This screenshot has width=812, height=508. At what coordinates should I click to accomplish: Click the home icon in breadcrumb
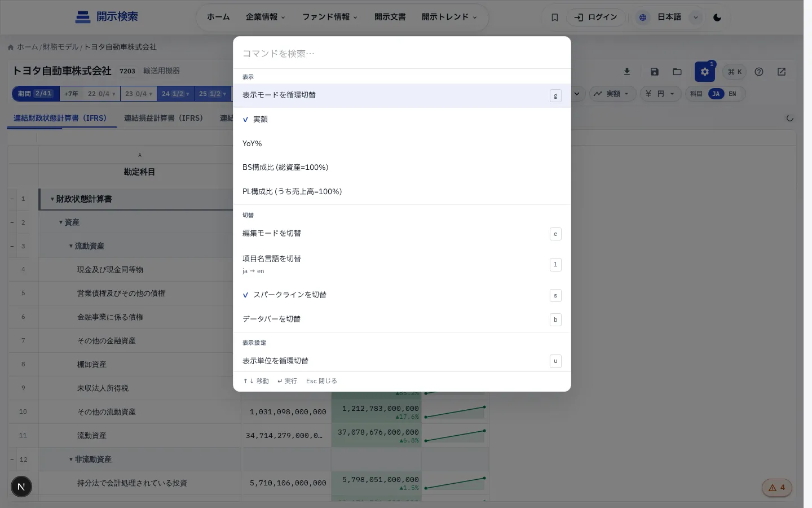click(11, 47)
